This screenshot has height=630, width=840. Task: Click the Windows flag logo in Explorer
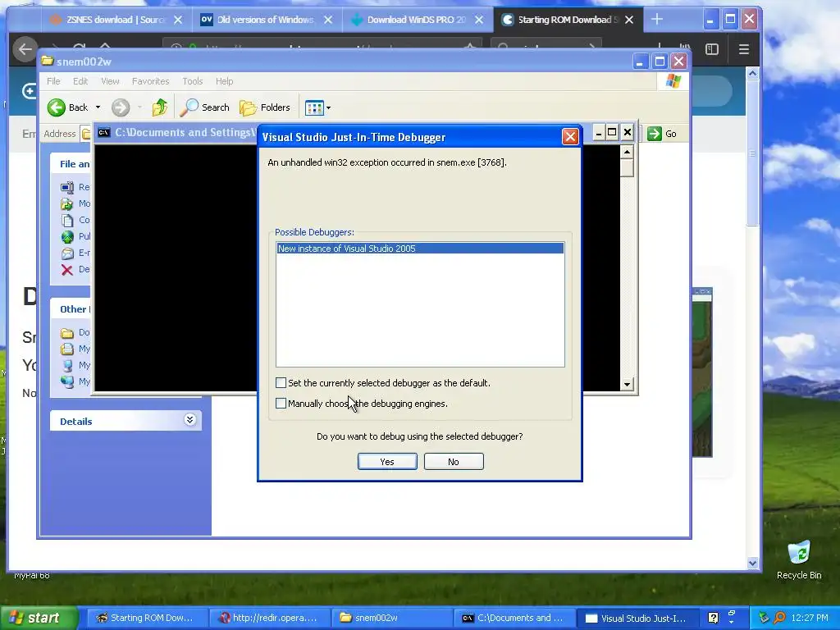click(673, 81)
